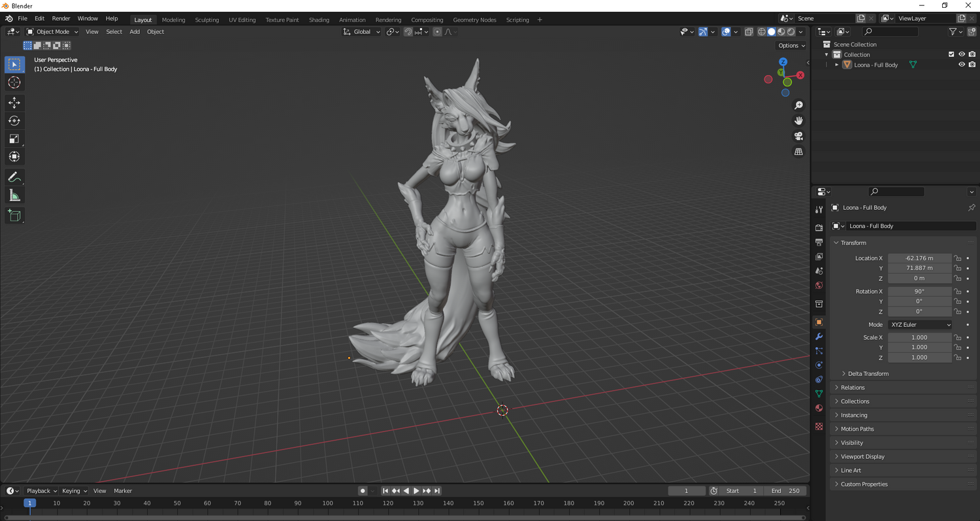Open the File menu
The height and width of the screenshot is (521, 980).
coord(22,19)
